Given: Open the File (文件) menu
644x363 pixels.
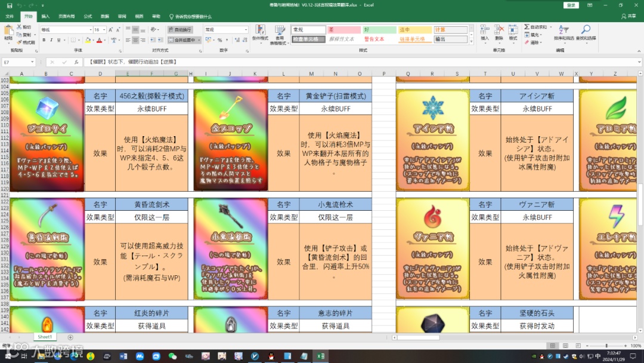Looking at the screenshot, I should [10, 17].
